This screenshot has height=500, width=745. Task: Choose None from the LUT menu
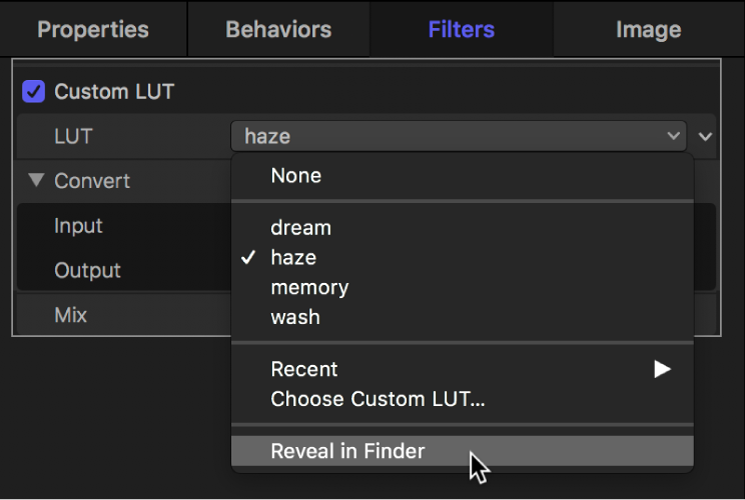[296, 176]
